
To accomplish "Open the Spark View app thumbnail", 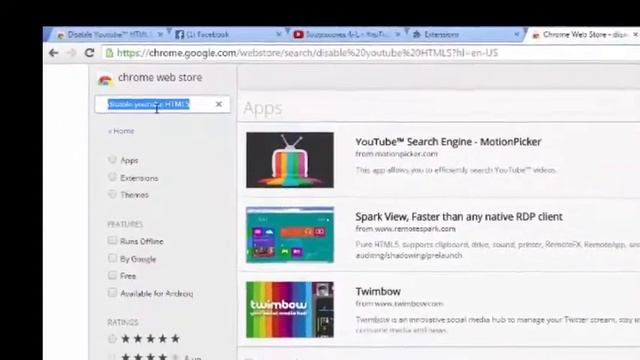I will [290, 235].
